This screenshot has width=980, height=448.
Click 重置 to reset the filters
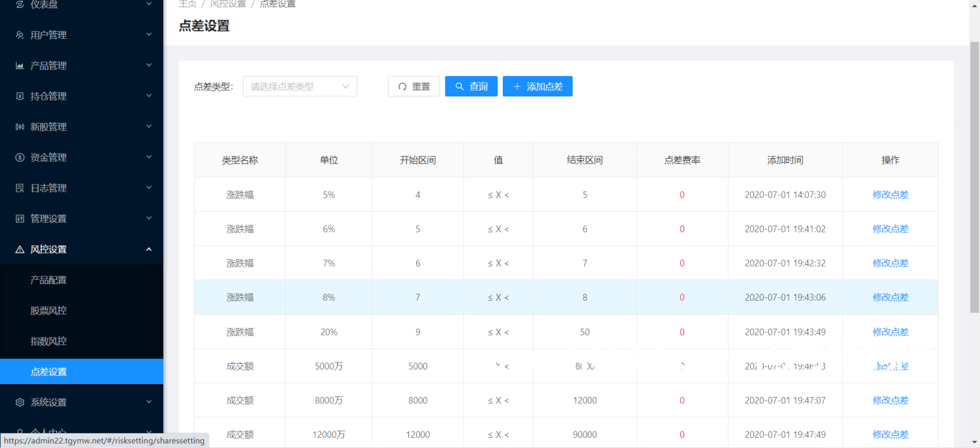coord(413,86)
